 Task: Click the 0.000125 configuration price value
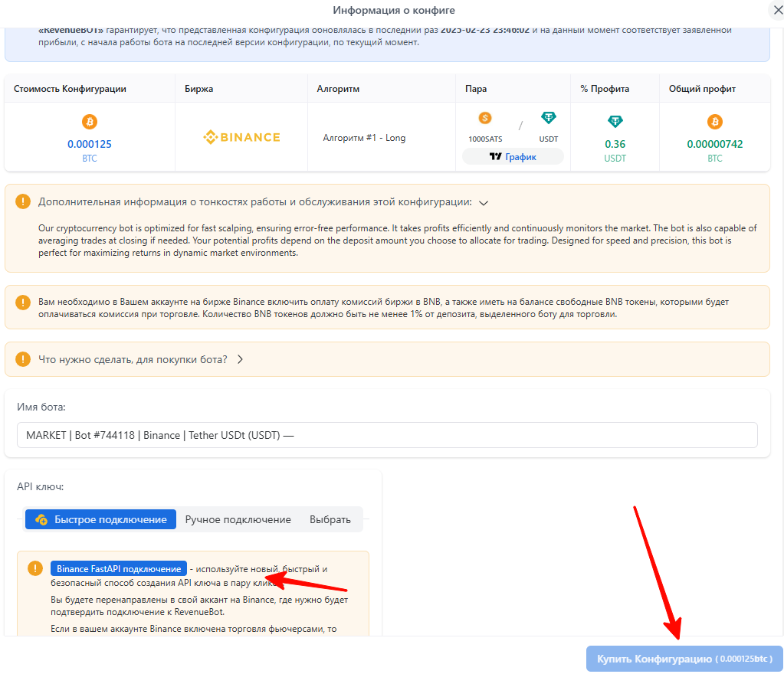(90, 144)
